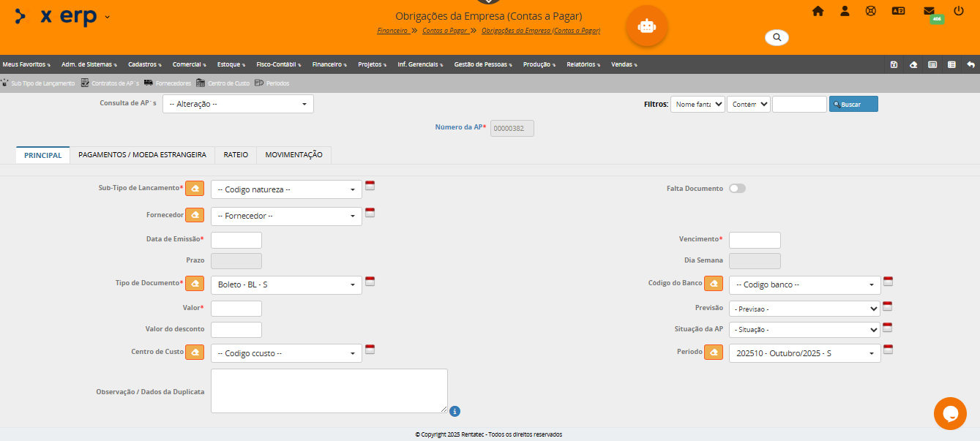Click the lifebuoy support icon

tap(871, 11)
